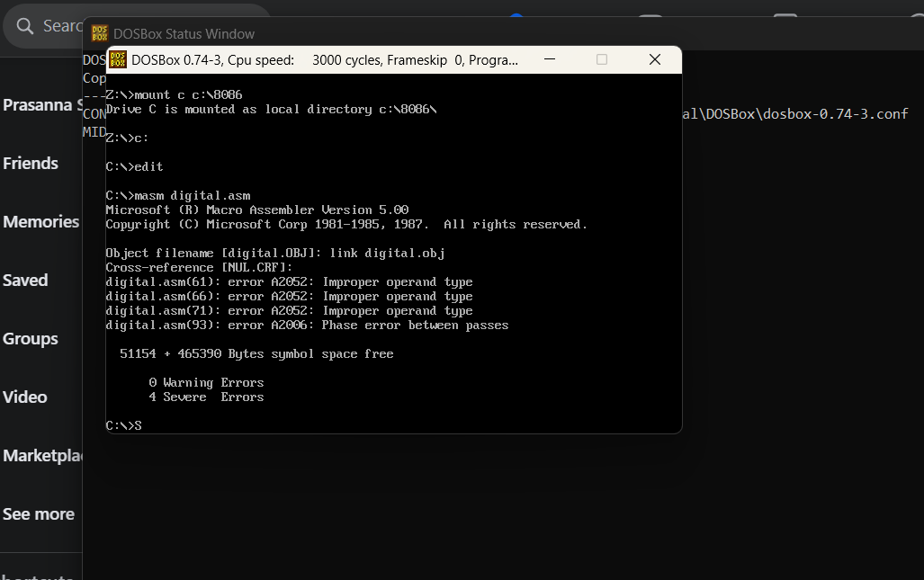The image size is (924, 580).
Task: Open Video from the sidebar
Action: pyautogui.click(x=25, y=397)
